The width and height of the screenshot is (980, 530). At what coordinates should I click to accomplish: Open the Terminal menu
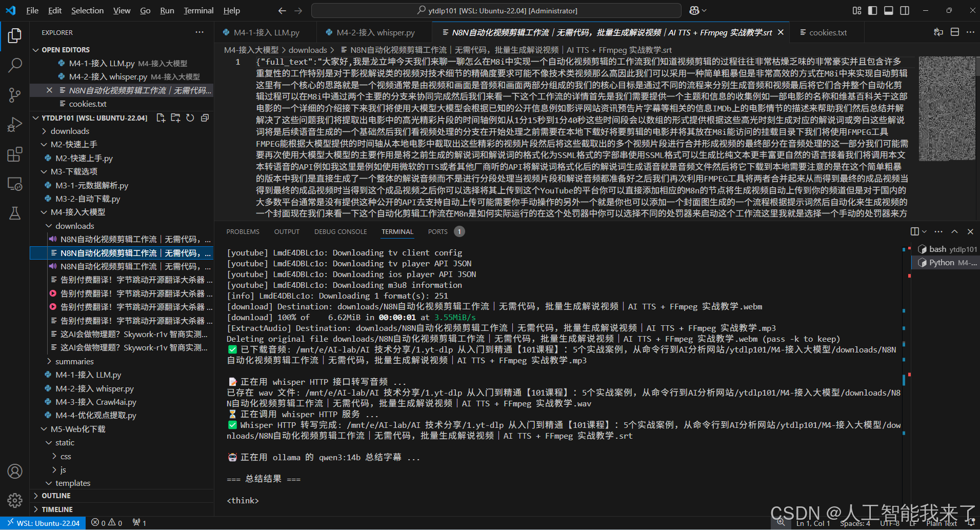click(198, 10)
